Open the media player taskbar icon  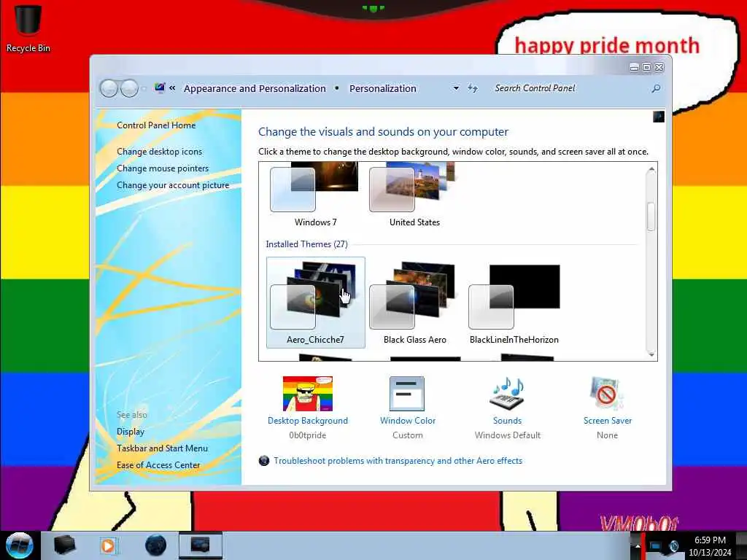109,545
